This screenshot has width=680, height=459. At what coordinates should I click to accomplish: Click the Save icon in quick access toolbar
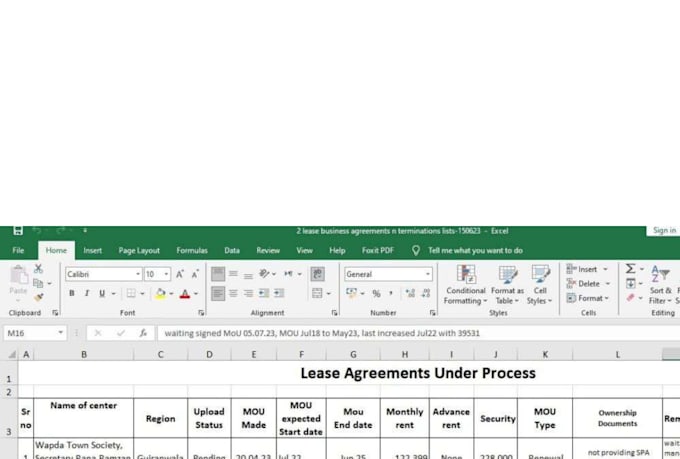(18, 231)
